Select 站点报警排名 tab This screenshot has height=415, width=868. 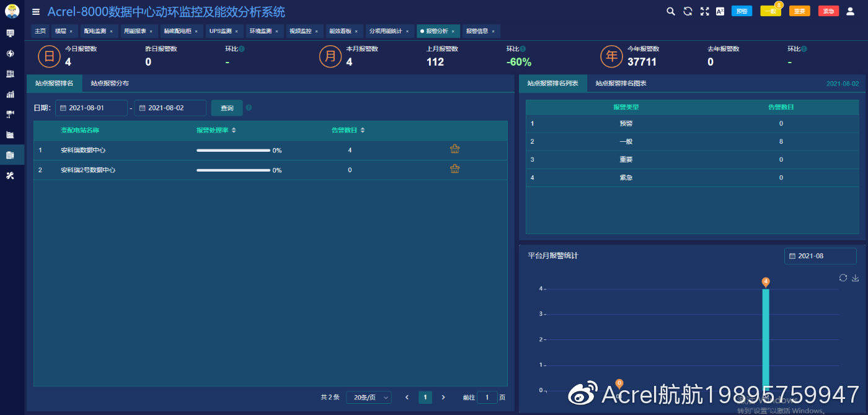click(54, 83)
